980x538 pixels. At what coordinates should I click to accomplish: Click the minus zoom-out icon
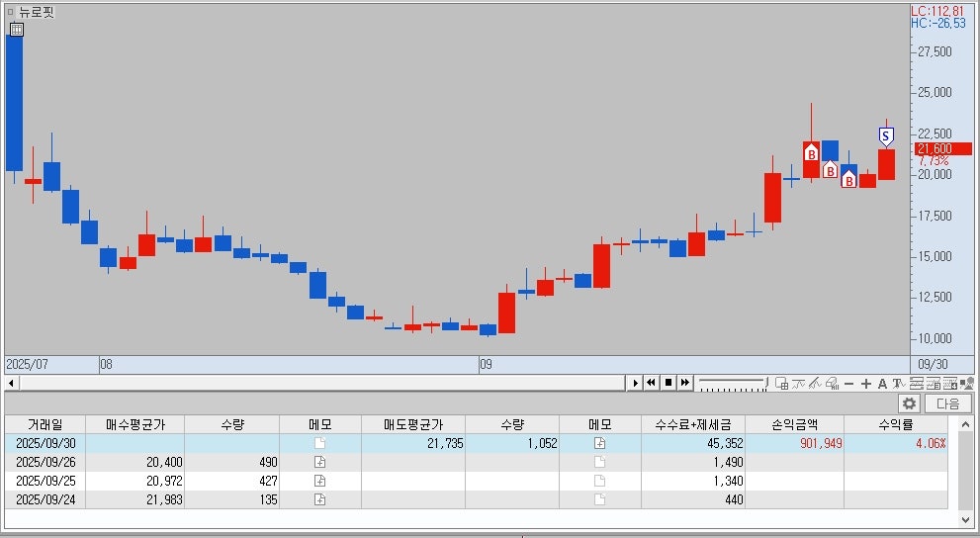(x=849, y=384)
